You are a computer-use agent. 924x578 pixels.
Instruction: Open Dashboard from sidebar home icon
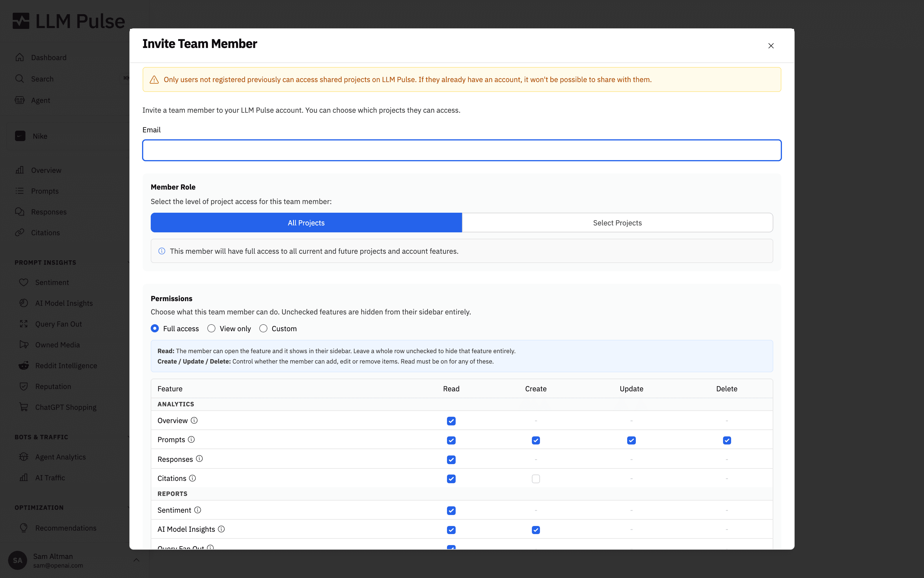20,57
